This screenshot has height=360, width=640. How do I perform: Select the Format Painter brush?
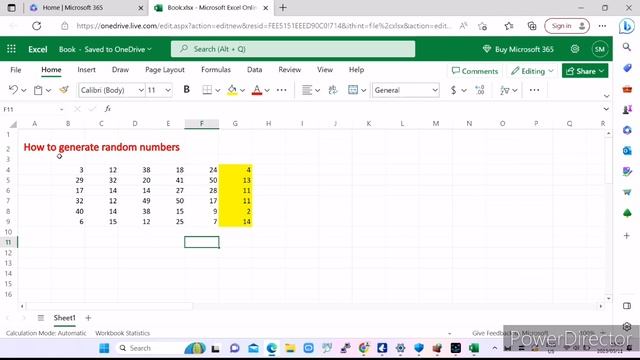click(64, 90)
